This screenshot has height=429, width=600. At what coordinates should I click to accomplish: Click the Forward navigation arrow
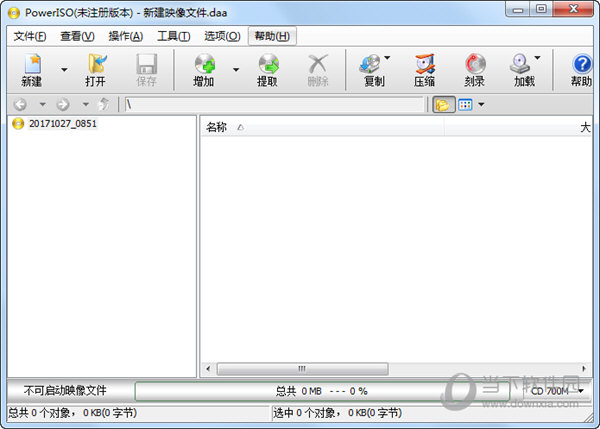coord(63,104)
